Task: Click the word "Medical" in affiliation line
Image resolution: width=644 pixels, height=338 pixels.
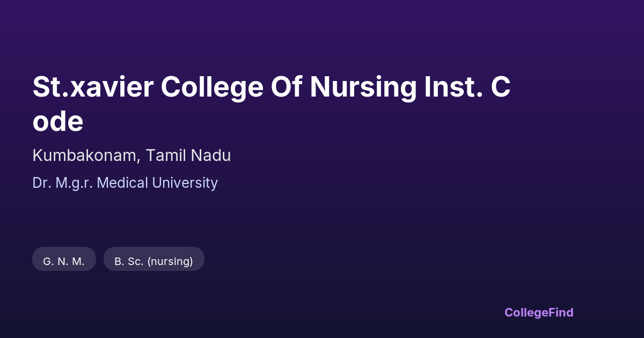Action: point(123,183)
